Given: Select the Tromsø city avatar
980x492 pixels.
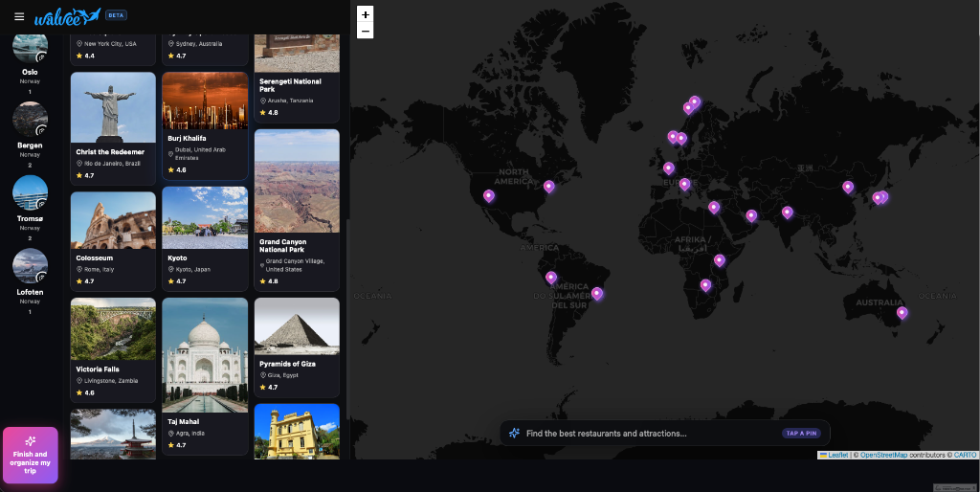Looking at the screenshot, I should click(x=30, y=192).
